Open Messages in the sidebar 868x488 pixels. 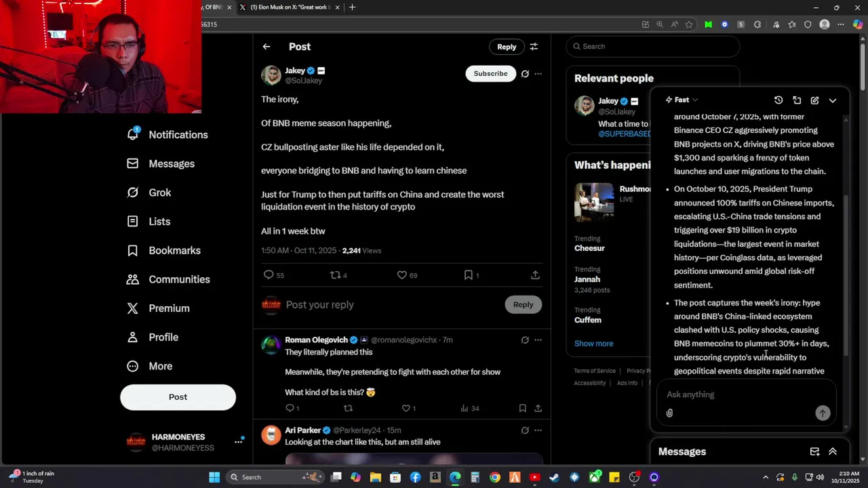point(161,163)
